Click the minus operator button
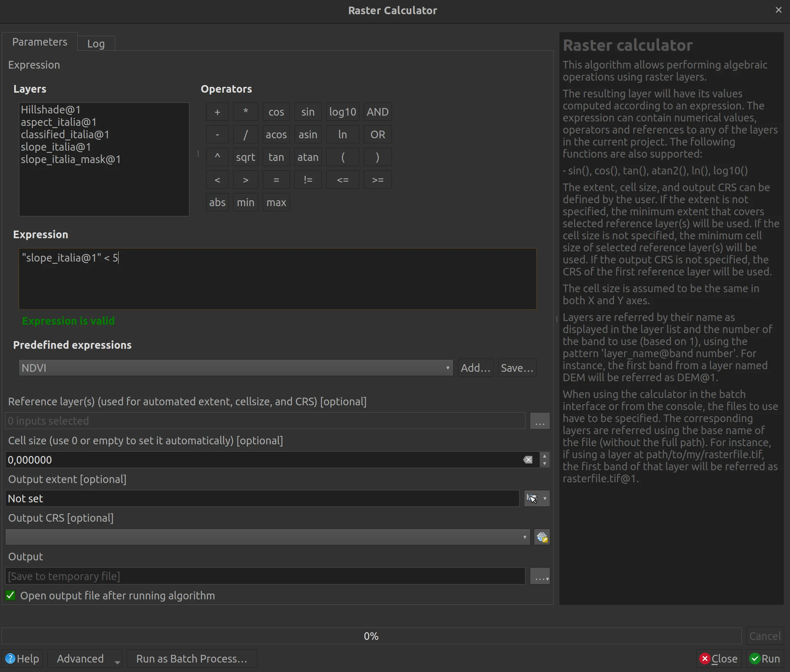The width and height of the screenshot is (790, 672). coord(217,135)
